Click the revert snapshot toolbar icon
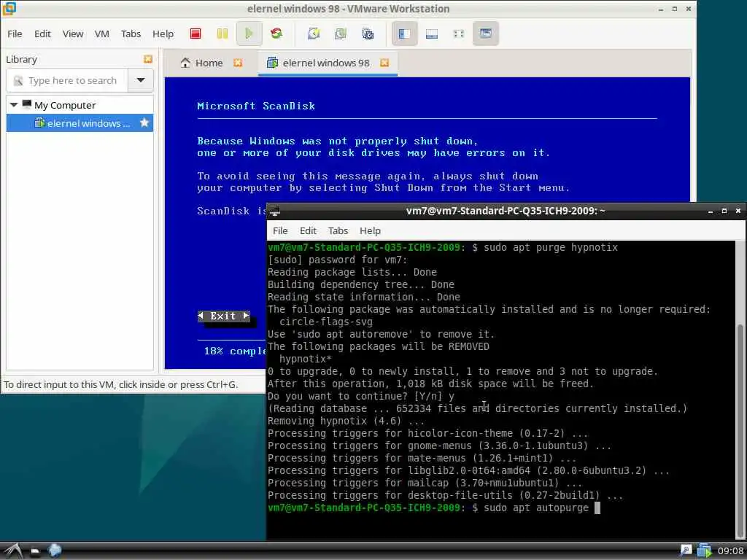Image resolution: width=747 pixels, height=560 pixels. tap(340, 34)
